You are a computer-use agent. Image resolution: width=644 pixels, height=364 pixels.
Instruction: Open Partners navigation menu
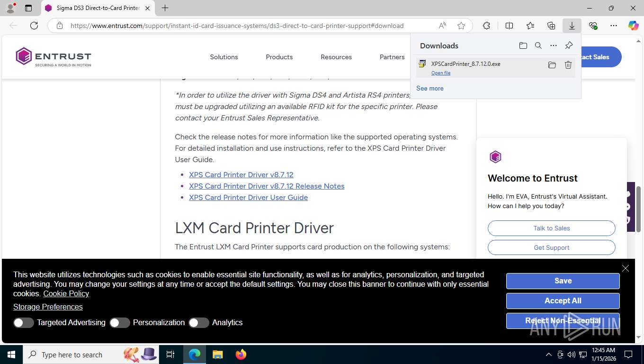392,57
